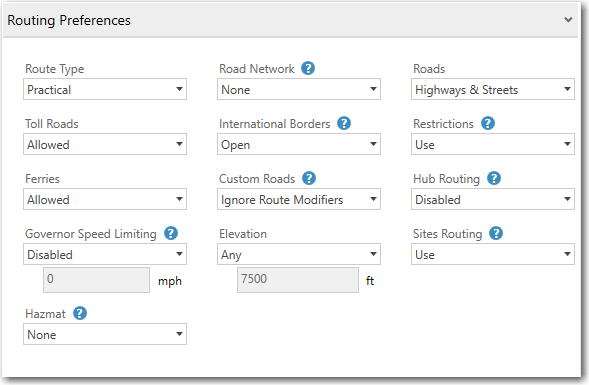Click the Road Network help icon
The height and width of the screenshot is (385, 589).
pos(308,68)
